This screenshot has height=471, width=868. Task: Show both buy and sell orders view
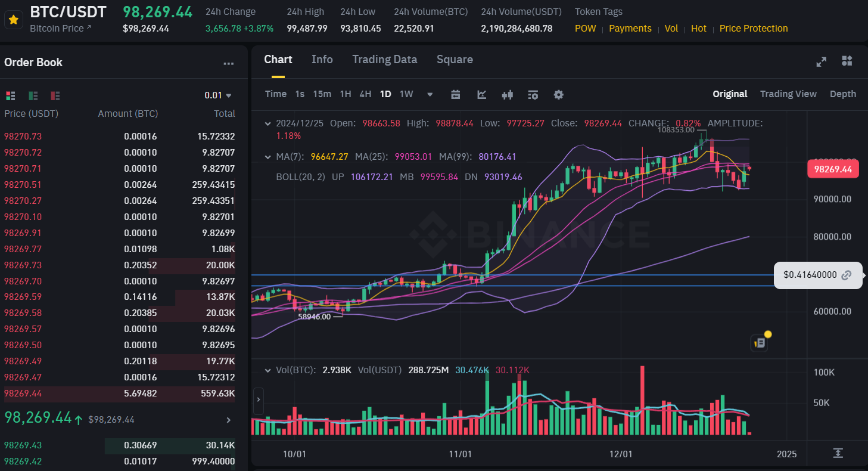coord(10,95)
